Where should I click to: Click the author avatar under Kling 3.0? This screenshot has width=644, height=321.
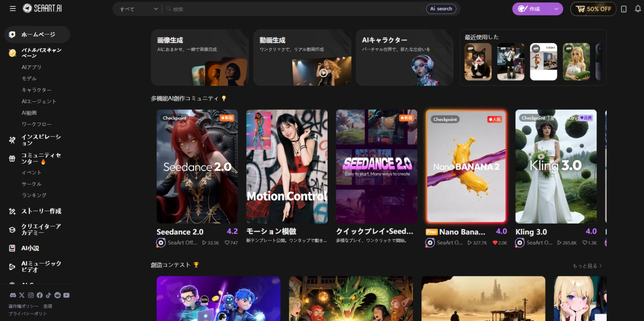pyautogui.click(x=520, y=243)
